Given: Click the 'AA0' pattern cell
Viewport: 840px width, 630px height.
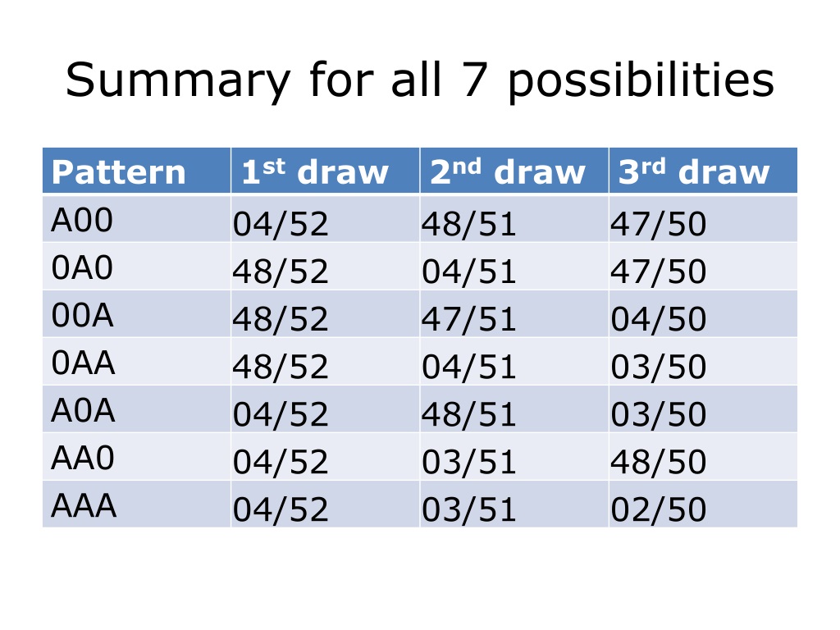Looking at the screenshot, I should 137,457.
